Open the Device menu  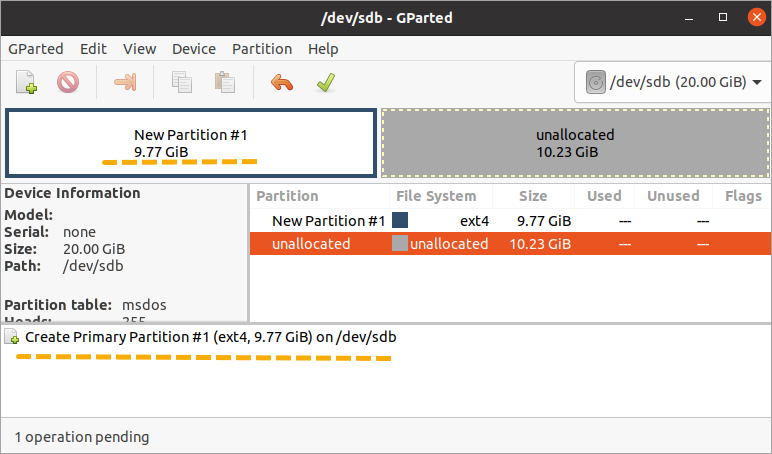pos(194,49)
